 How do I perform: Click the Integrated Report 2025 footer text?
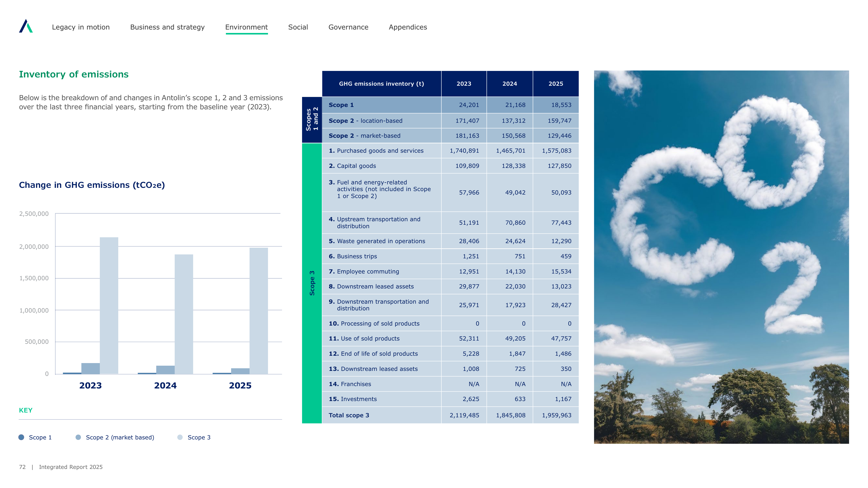click(x=71, y=467)
